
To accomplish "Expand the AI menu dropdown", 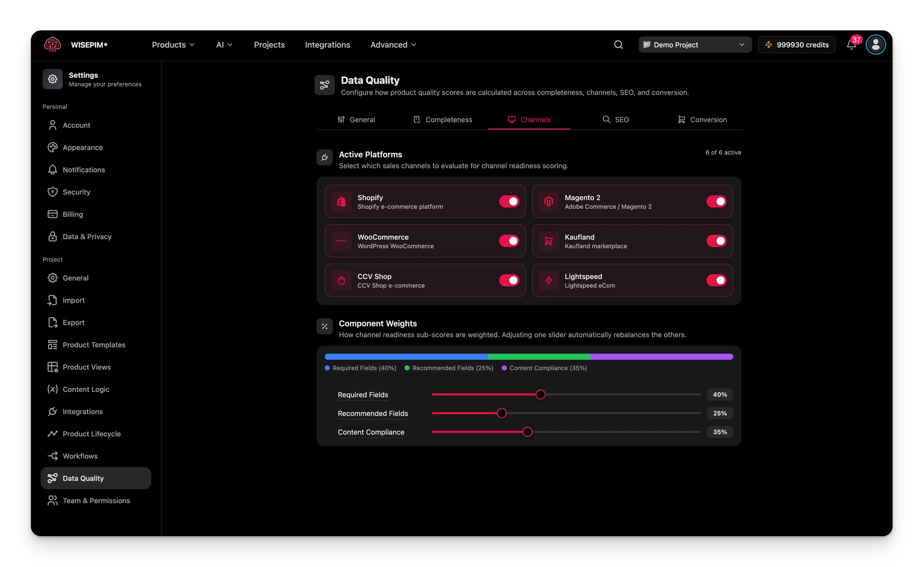I will [224, 45].
